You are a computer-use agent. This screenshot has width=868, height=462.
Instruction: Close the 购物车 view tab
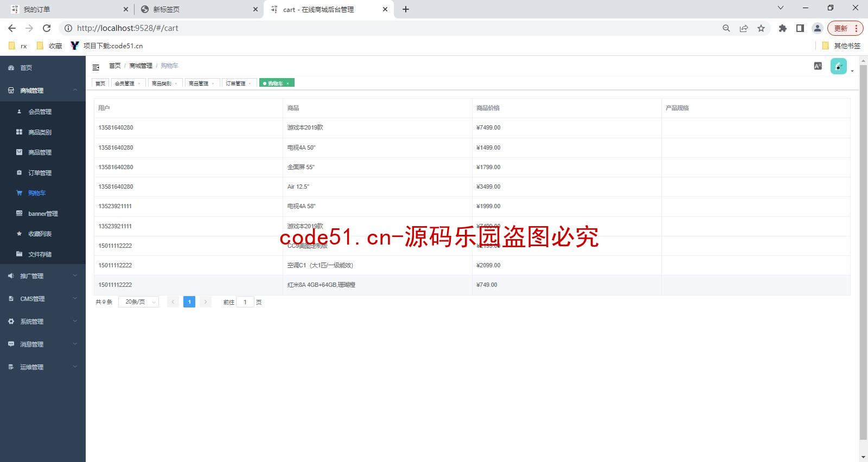(288, 84)
